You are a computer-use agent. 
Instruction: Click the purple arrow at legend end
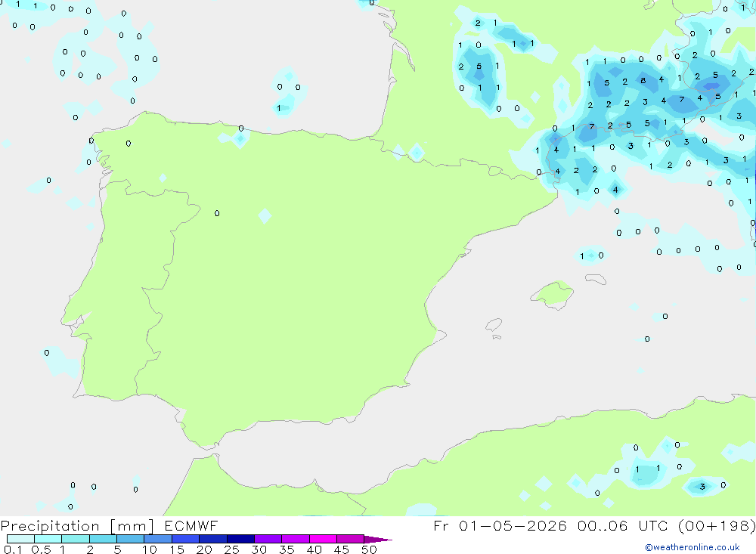click(378, 539)
